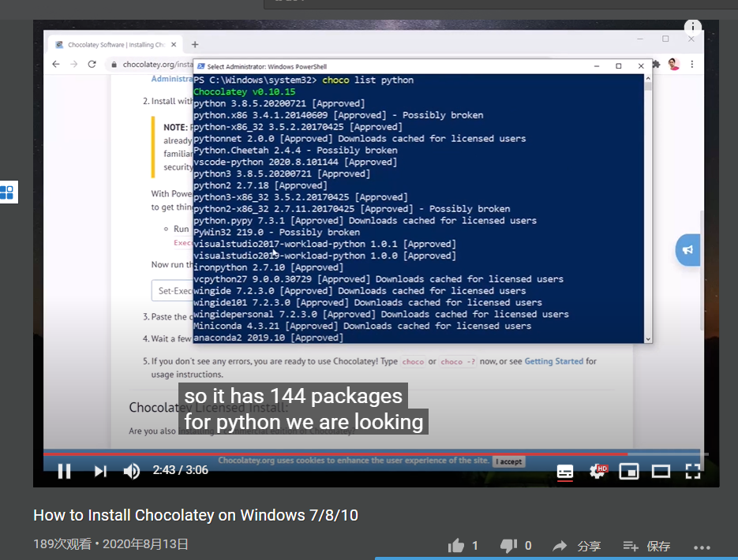Click the Chocolatey Licensed Install heading
Viewport: 738px width, 560px height.
click(208, 407)
